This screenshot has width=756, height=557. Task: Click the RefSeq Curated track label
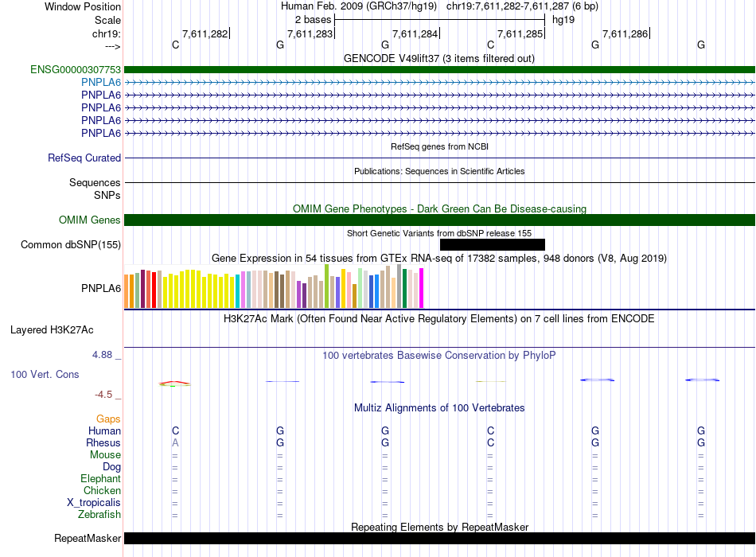pyautogui.click(x=84, y=158)
